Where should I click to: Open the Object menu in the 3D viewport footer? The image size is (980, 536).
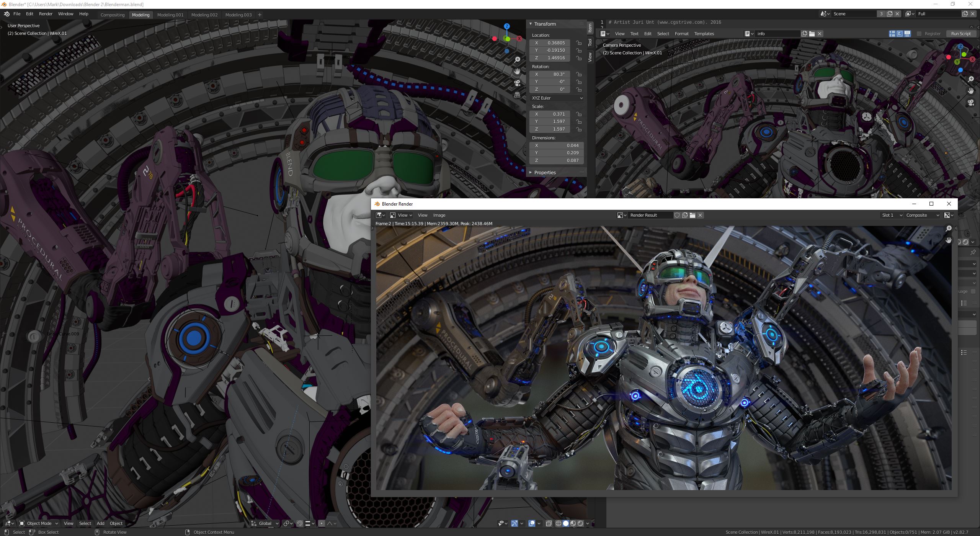click(x=116, y=523)
